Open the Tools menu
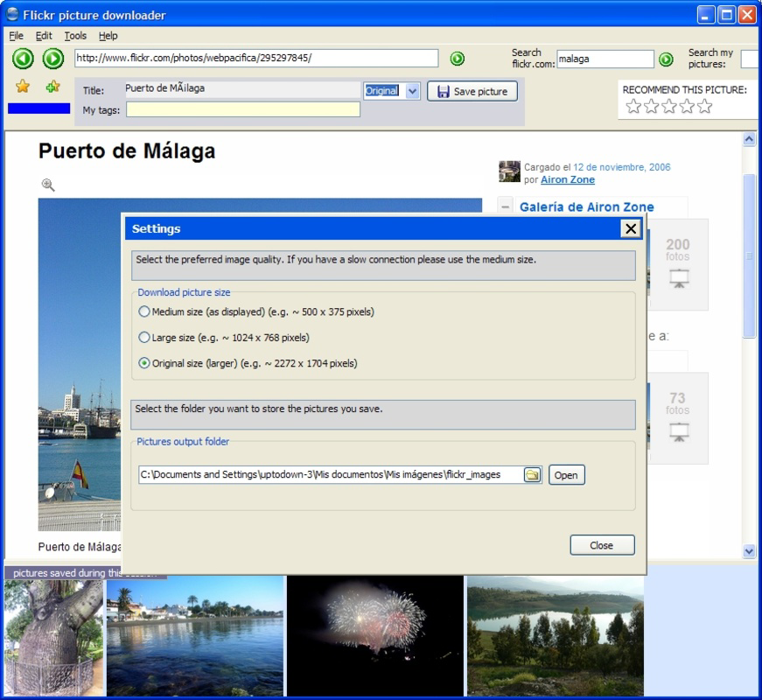 (74, 36)
